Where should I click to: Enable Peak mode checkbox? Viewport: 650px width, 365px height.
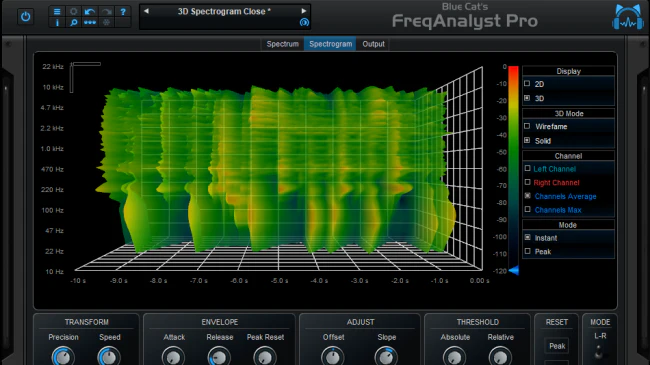click(527, 251)
